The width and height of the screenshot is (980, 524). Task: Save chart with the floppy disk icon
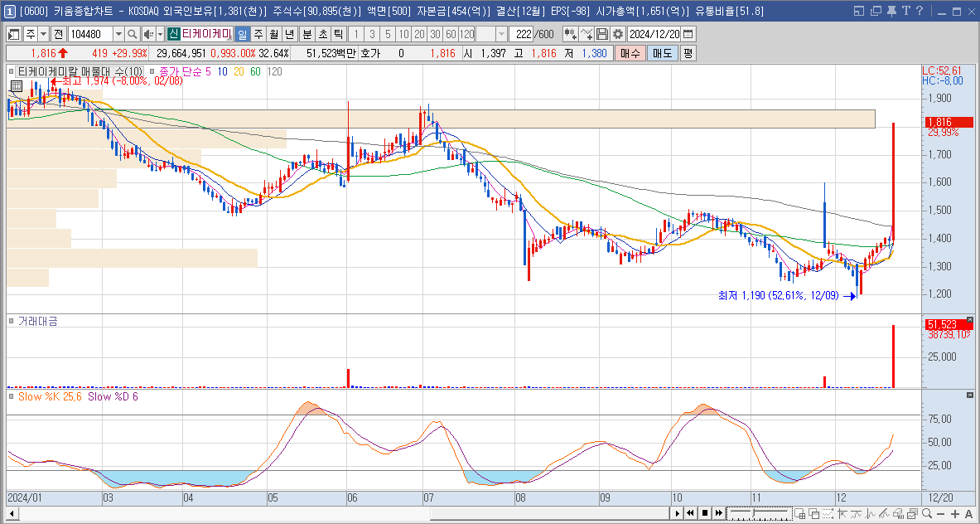click(602, 34)
